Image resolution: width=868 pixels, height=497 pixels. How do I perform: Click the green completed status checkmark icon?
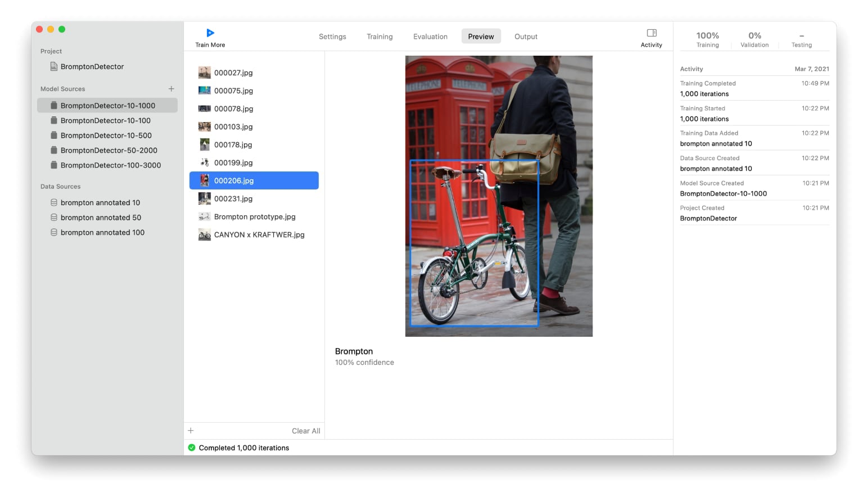click(x=192, y=448)
